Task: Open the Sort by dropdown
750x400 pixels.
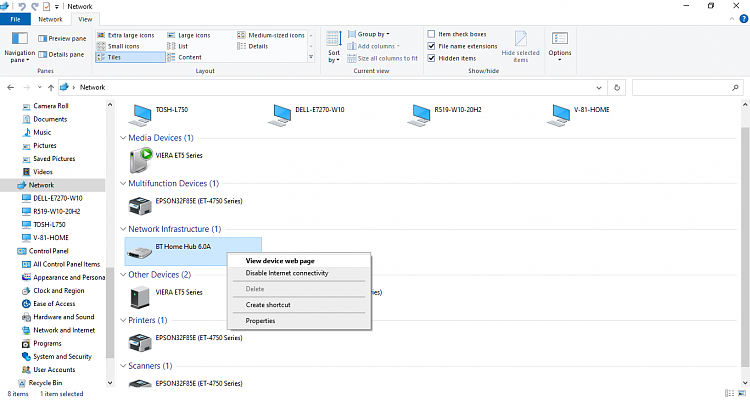Action: click(x=334, y=47)
